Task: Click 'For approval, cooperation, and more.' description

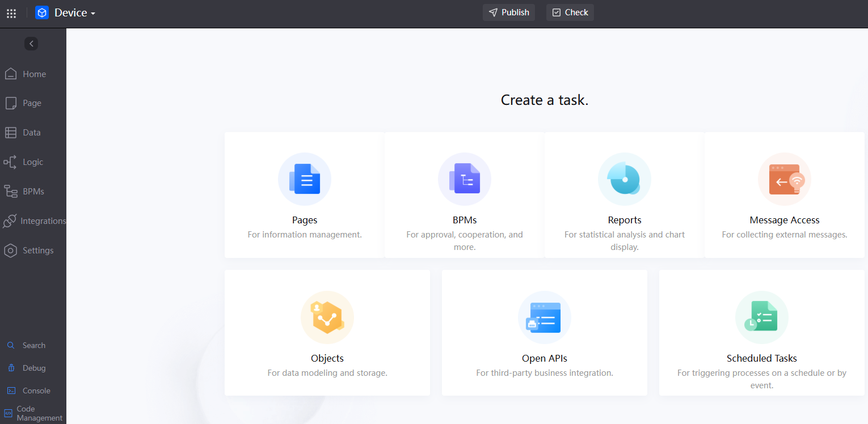Action: (465, 241)
